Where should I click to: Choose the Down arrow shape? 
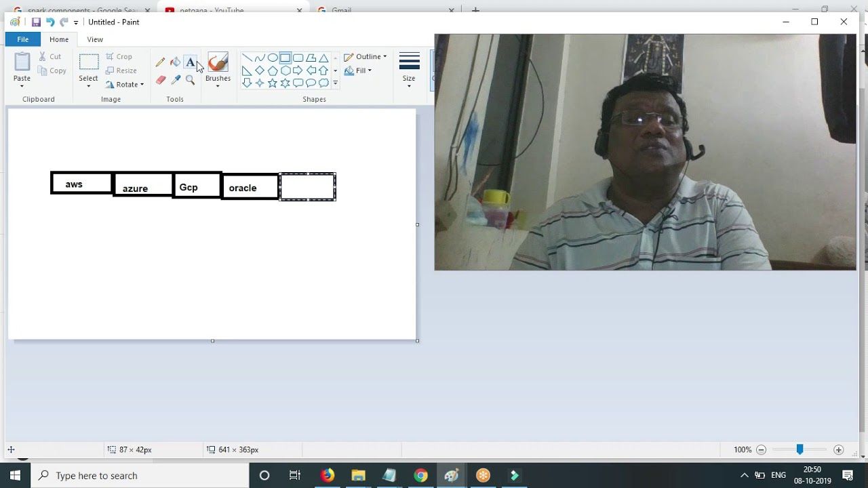pyautogui.click(x=247, y=83)
